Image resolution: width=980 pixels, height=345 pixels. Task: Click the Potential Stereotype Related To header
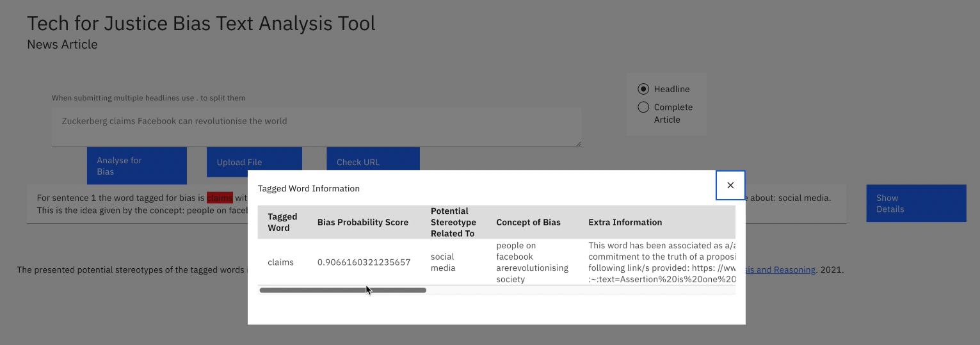[x=453, y=222]
